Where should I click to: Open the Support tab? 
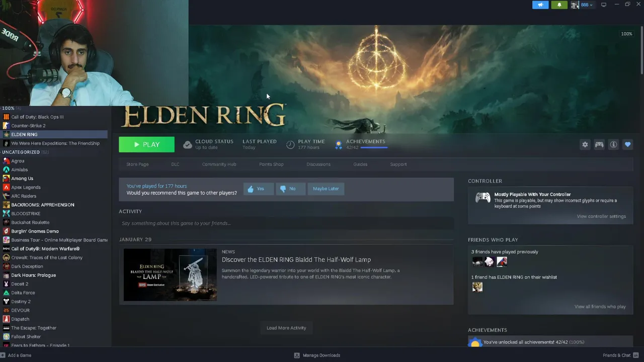coord(398,164)
